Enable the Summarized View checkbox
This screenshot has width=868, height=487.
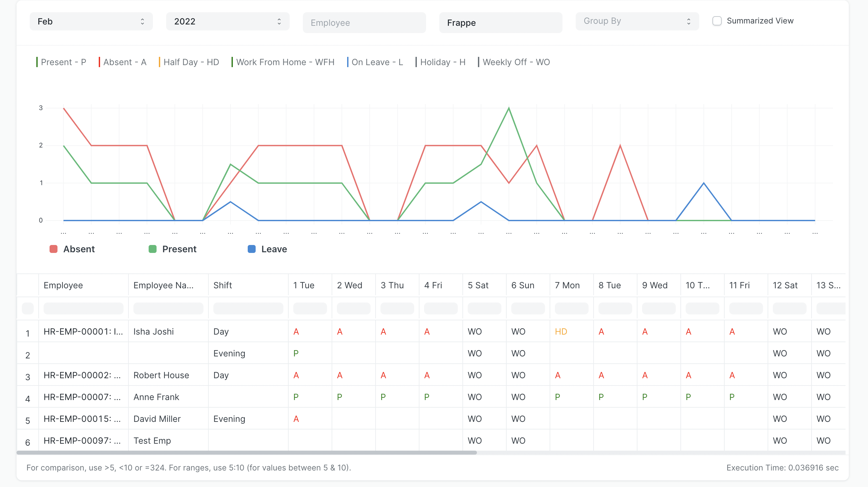(x=717, y=21)
